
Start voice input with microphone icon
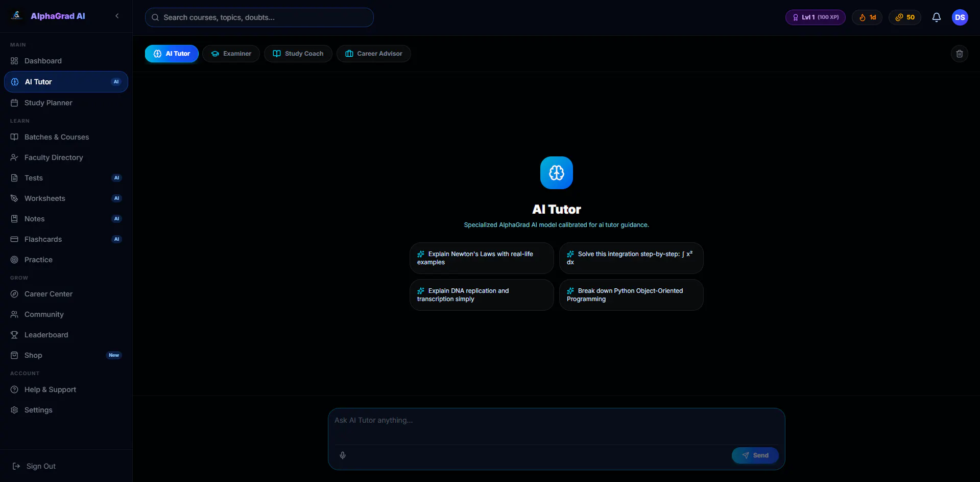(x=343, y=455)
